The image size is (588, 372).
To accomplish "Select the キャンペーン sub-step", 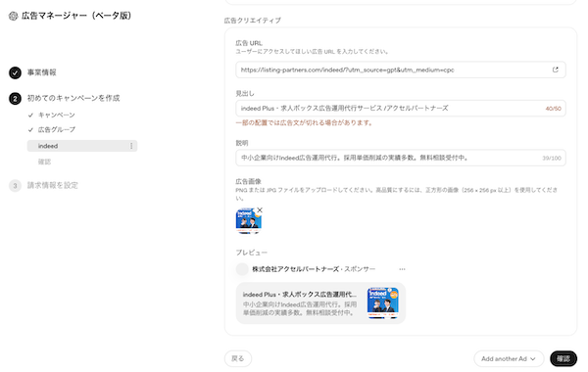I will point(56,115).
